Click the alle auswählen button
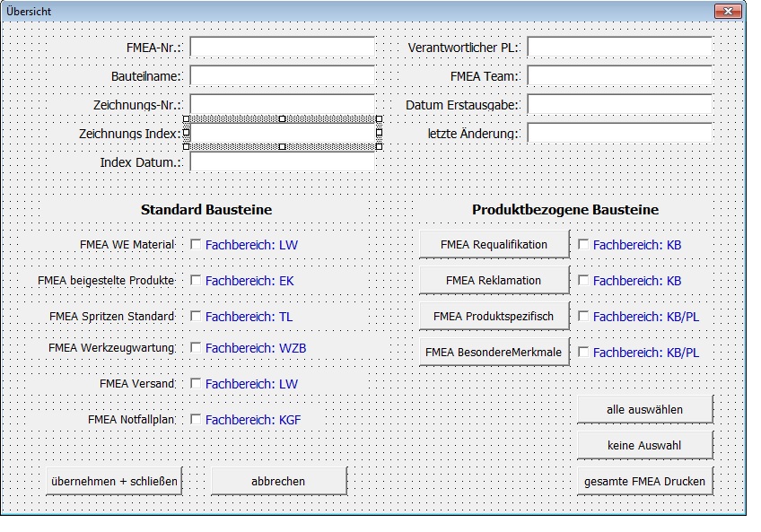 tap(644, 408)
